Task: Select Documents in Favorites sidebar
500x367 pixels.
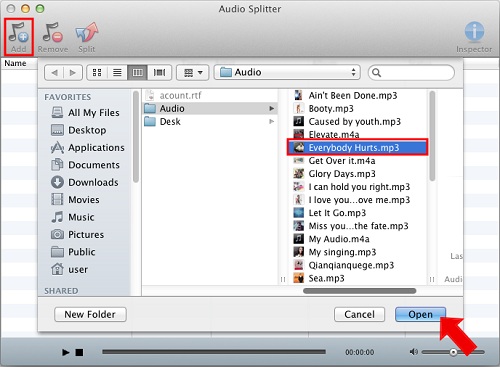Action: [85, 165]
